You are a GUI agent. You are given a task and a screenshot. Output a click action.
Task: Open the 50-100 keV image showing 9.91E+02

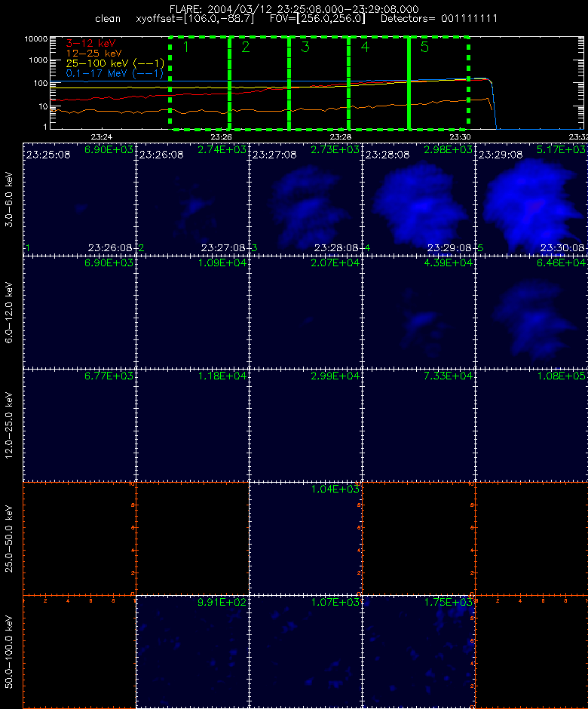coord(192,652)
